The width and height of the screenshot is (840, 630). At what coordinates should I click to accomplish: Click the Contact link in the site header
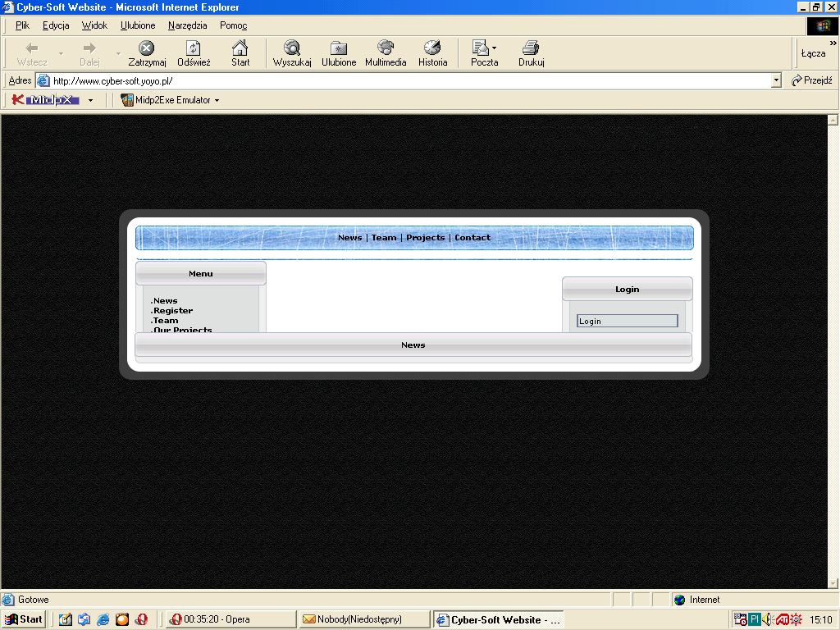[x=472, y=238]
